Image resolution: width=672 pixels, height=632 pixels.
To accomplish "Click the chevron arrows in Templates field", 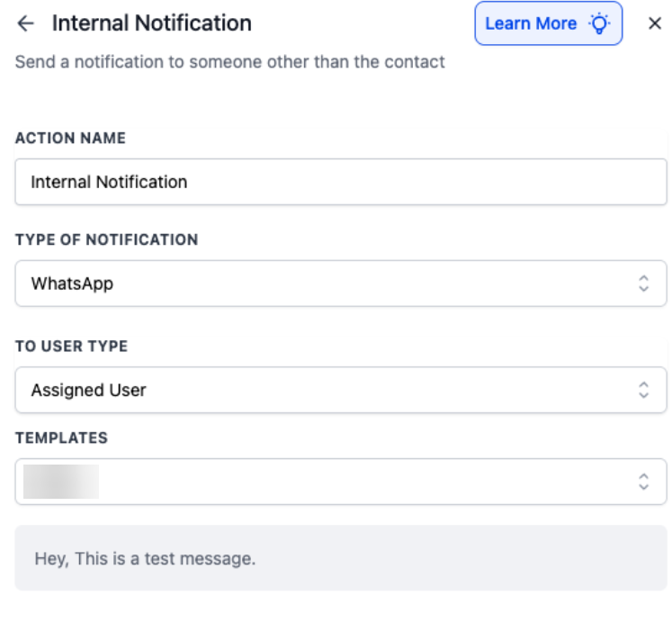I will tap(643, 482).
